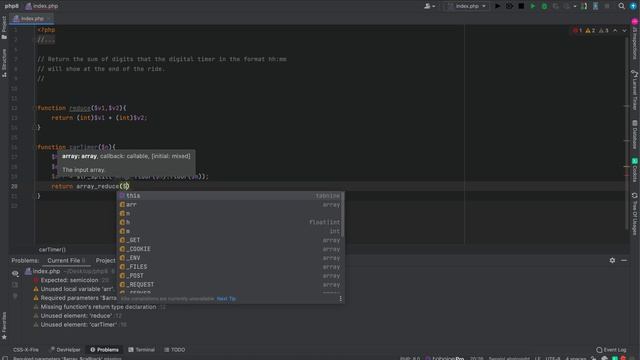
Task: Open the Favorites tool window sidebar button
Action: click(4, 326)
